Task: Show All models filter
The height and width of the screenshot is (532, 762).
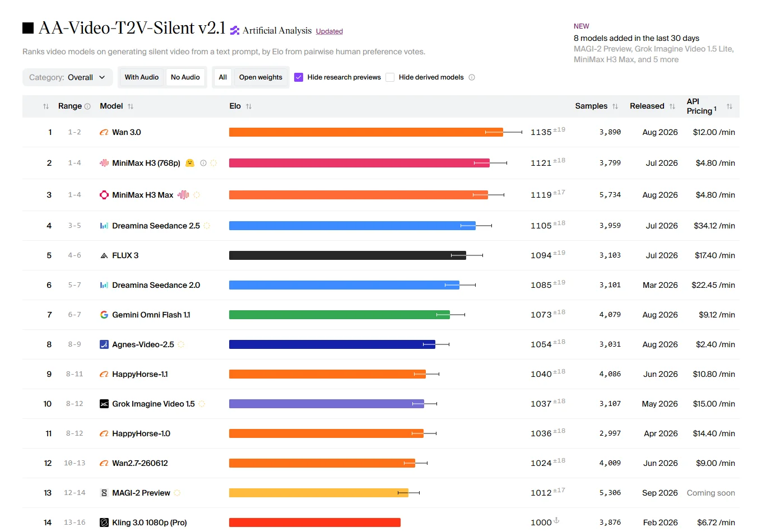Action: coord(223,77)
